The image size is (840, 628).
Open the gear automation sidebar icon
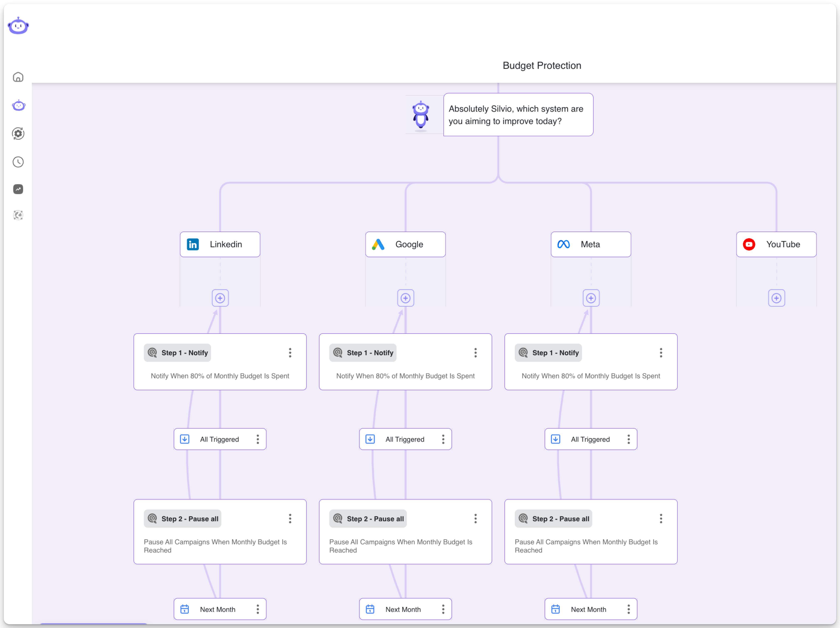pos(18,134)
